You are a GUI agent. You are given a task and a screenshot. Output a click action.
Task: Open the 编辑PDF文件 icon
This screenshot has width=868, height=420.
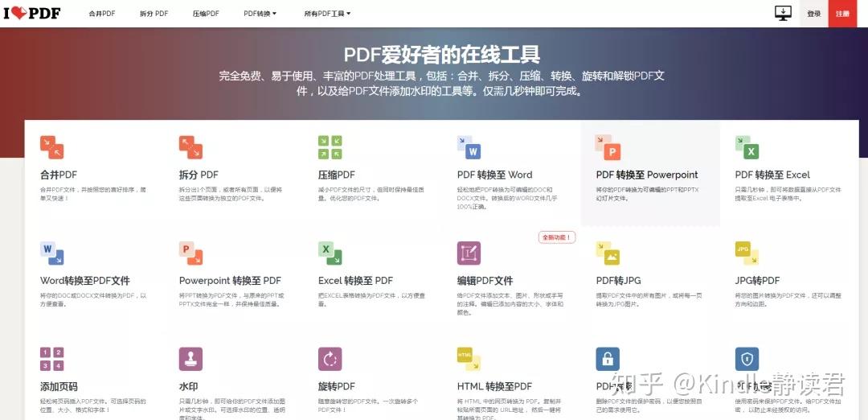[x=469, y=253]
